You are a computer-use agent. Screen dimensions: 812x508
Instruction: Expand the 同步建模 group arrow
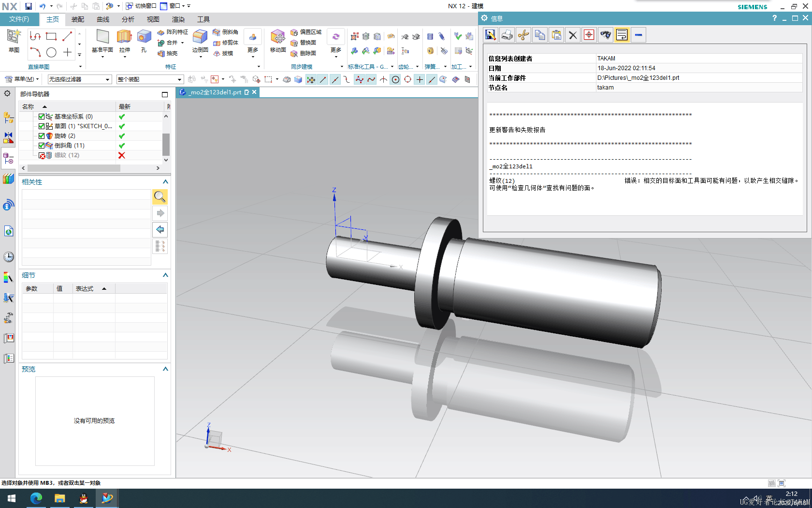click(x=342, y=67)
